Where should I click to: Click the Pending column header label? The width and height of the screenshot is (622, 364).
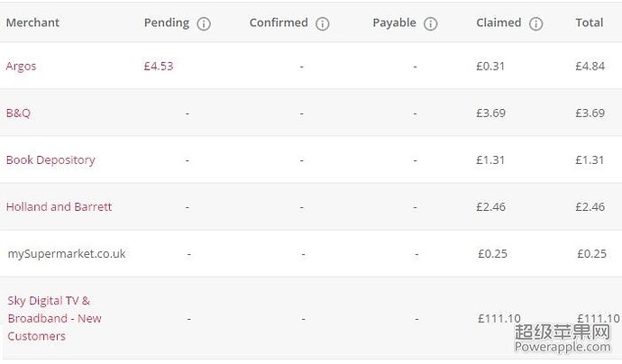click(x=167, y=23)
